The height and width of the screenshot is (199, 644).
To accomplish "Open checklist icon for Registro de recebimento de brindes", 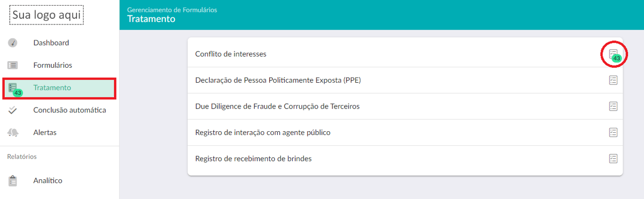I will click(613, 159).
